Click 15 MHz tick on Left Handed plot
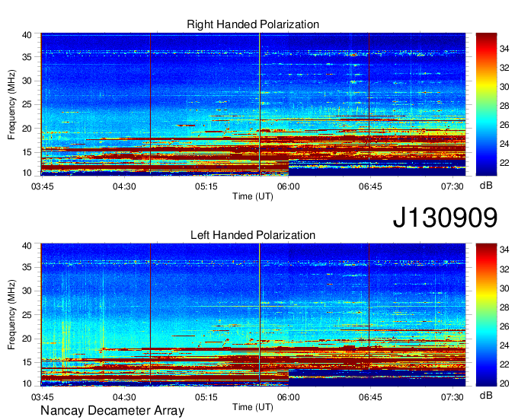The height and width of the screenshot is (420, 518). coord(27,363)
